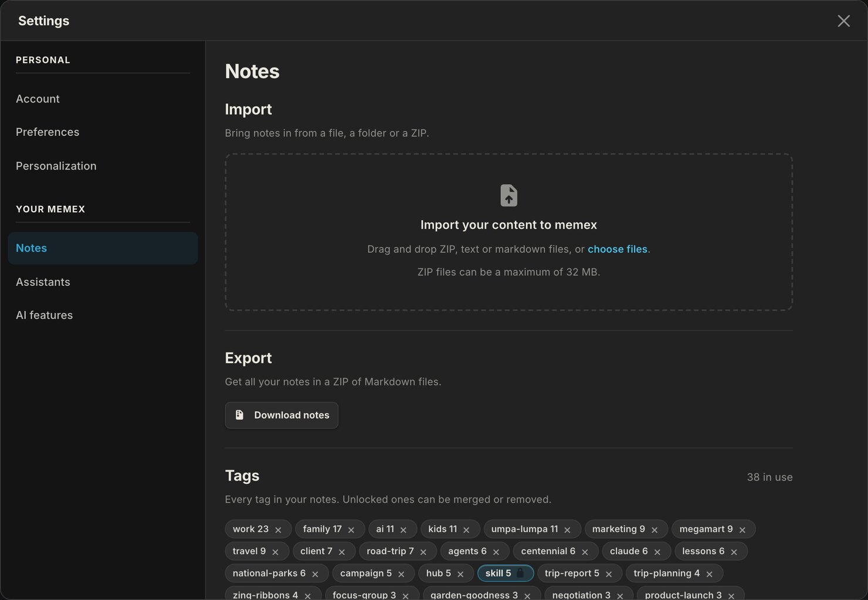Click the 'megamart 9' tag label
This screenshot has width=868, height=600.
[x=706, y=529]
